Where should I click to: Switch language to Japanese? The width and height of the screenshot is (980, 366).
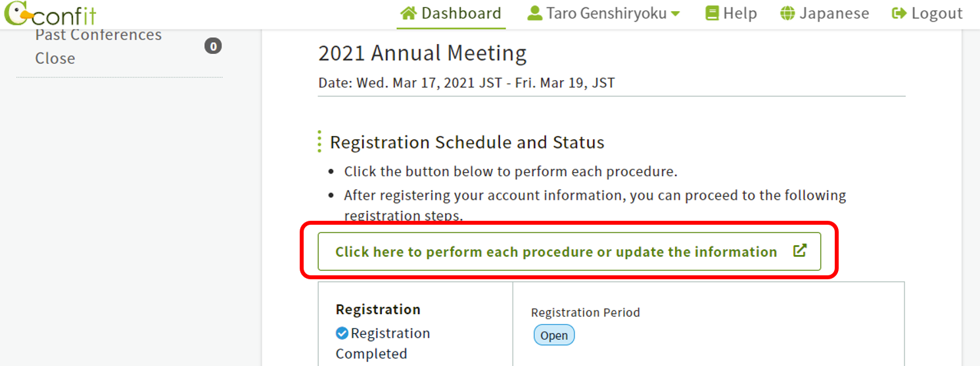833,13
